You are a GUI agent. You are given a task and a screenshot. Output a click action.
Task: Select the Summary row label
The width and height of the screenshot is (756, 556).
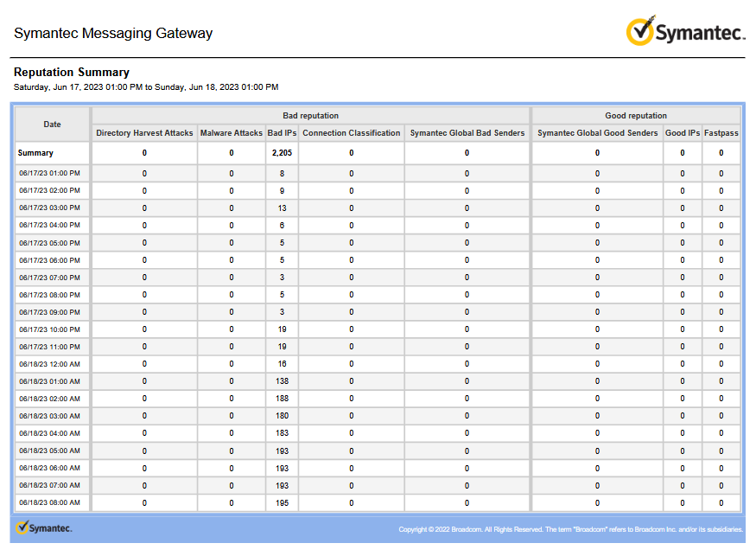click(x=35, y=153)
